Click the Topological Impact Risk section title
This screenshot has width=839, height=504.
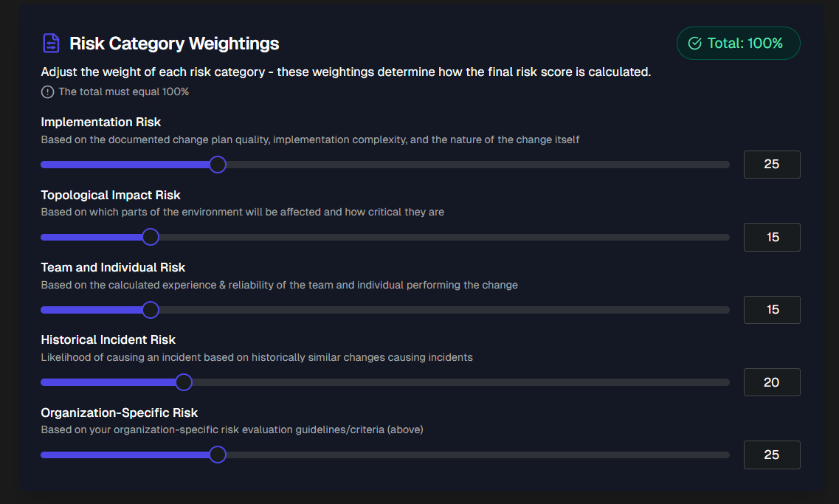click(110, 195)
